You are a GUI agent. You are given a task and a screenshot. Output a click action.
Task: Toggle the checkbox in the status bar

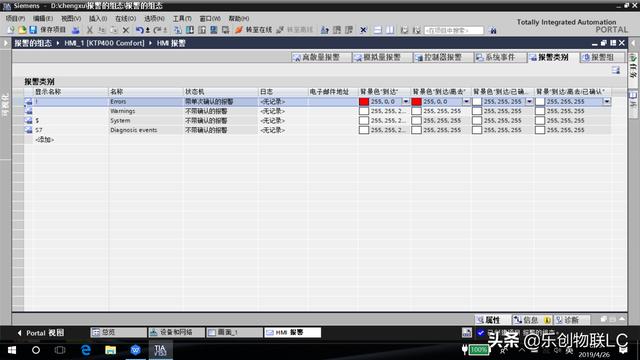480,333
